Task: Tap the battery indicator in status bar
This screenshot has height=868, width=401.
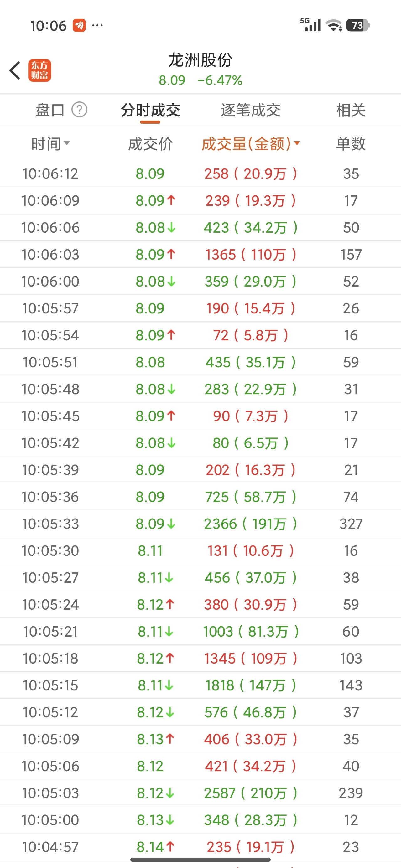Action: tap(358, 25)
